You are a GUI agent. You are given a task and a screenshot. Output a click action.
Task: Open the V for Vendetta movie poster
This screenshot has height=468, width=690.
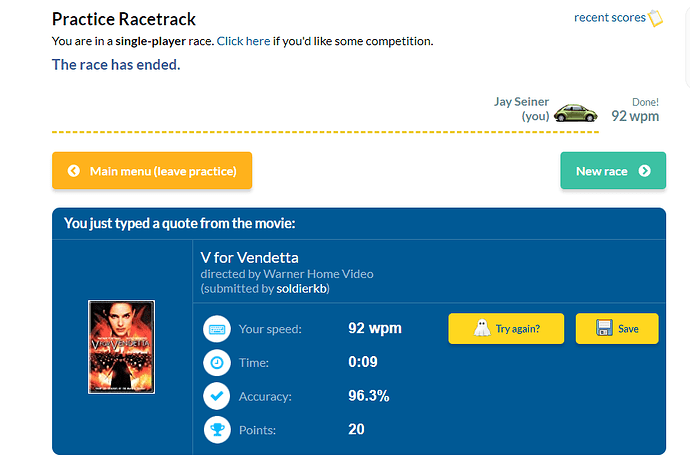pyautogui.click(x=121, y=347)
